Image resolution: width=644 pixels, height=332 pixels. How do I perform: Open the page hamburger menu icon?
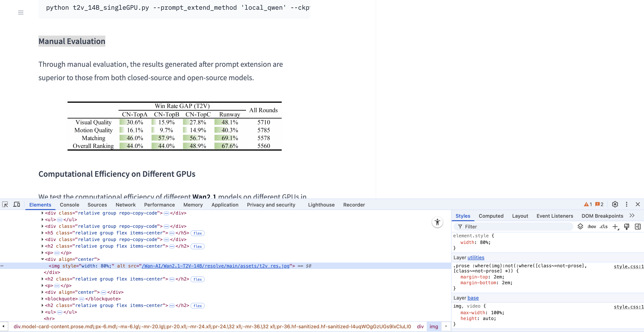tap(21, 13)
